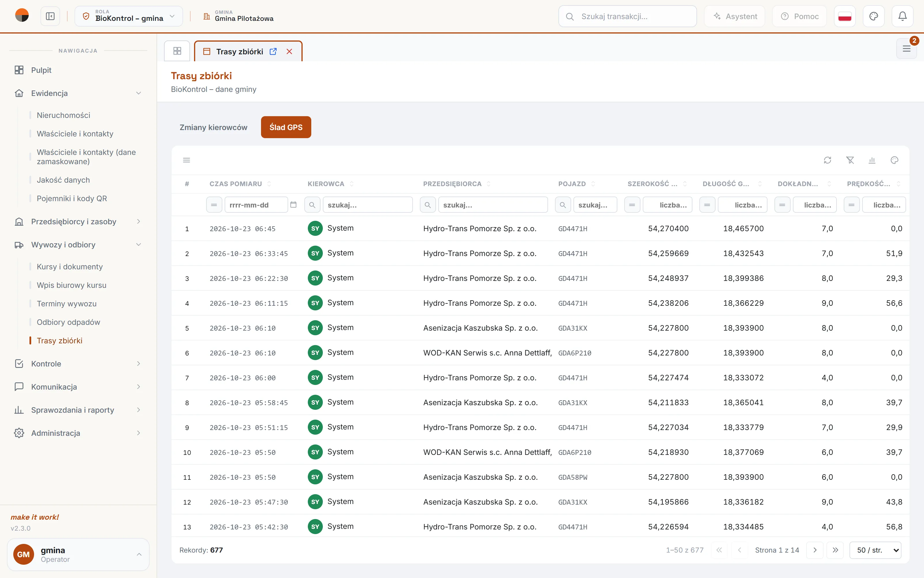Sort by Czas pomiaru column header
The width and height of the screenshot is (924, 578).
pyautogui.click(x=240, y=184)
